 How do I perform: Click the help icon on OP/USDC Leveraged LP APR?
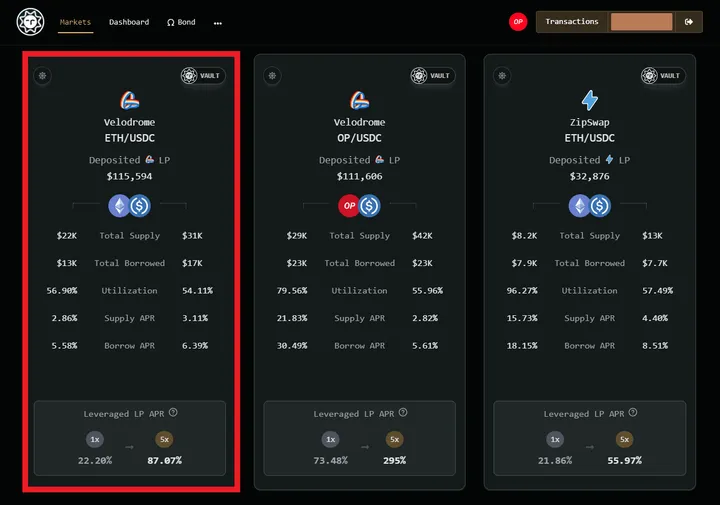click(x=403, y=413)
